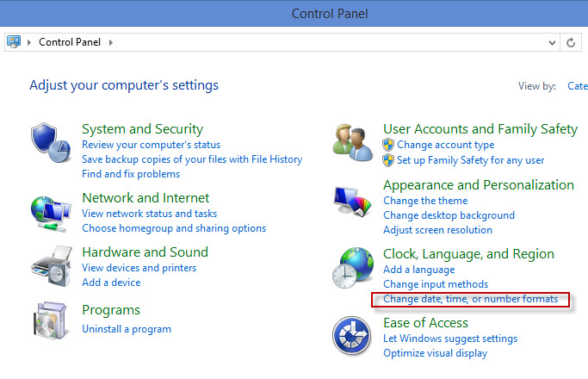
Task: Open the User Accounts people icon
Action: tap(353, 145)
